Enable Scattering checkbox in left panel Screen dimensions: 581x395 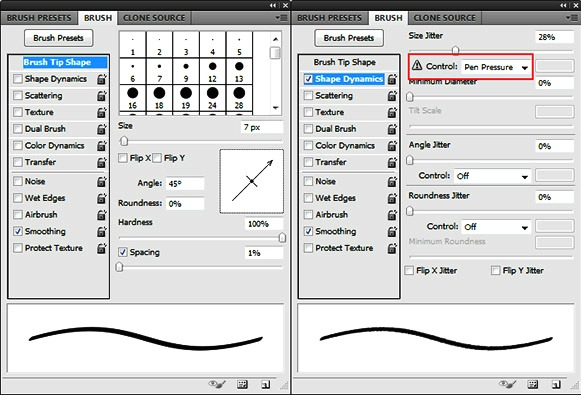pos(17,96)
